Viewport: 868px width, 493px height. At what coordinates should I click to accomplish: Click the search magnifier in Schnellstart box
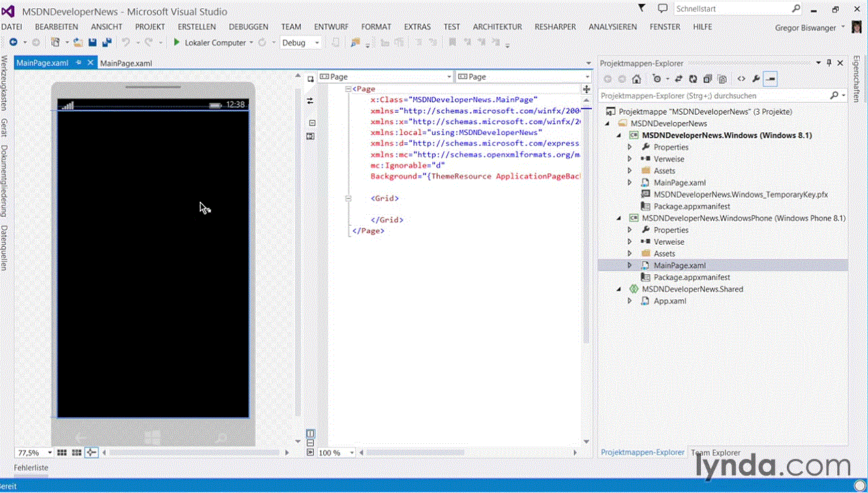tap(796, 9)
